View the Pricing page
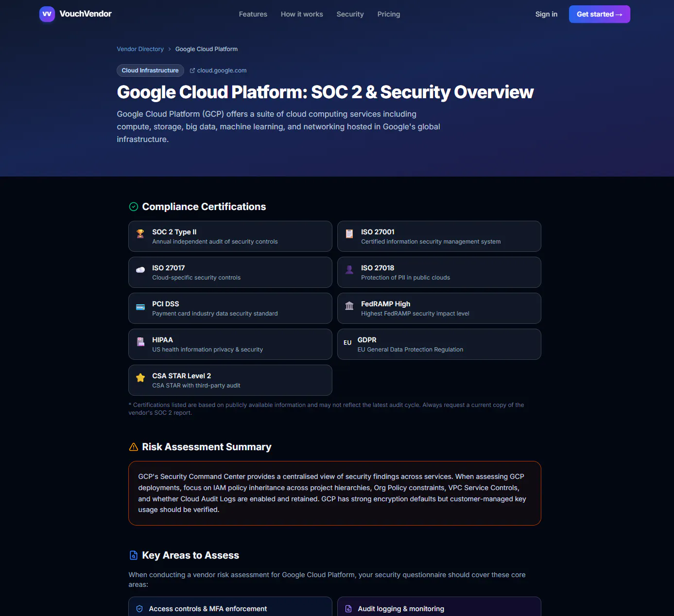 [x=389, y=14]
